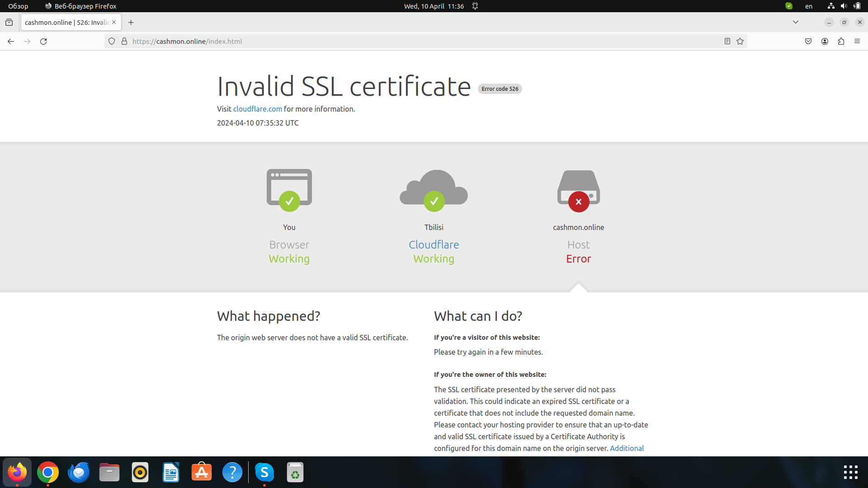Open recent browsing Firefox View button
The image size is (868, 488).
[x=9, y=22]
